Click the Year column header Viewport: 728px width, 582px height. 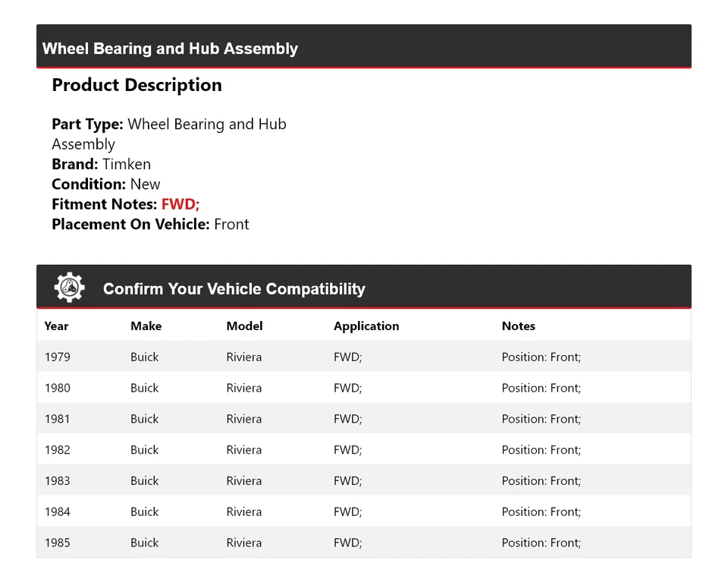pos(56,326)
